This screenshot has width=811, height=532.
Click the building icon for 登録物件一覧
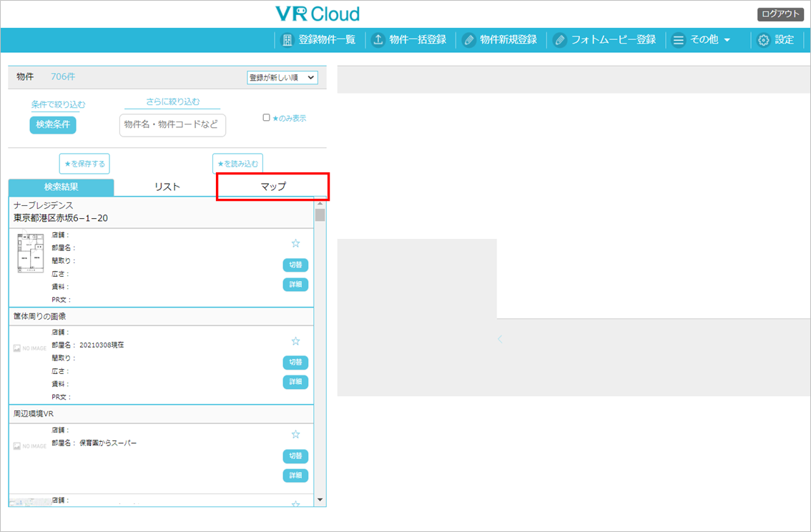point(287,40)
